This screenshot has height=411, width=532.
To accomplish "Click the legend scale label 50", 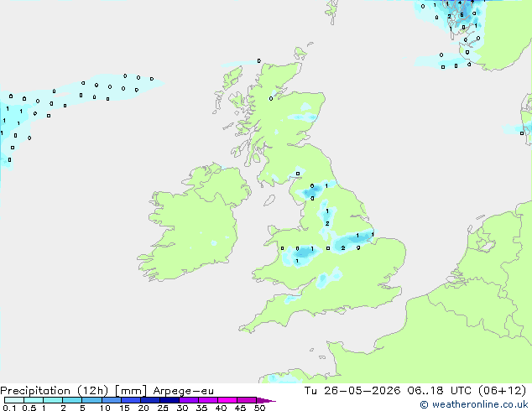I will (x=259, y=408).
